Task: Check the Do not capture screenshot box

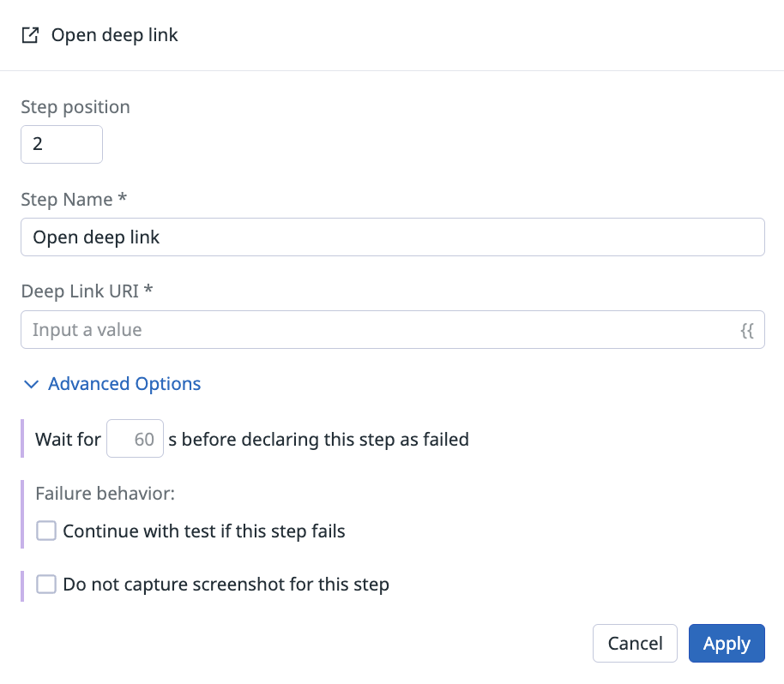Action: tap(46, 584)
